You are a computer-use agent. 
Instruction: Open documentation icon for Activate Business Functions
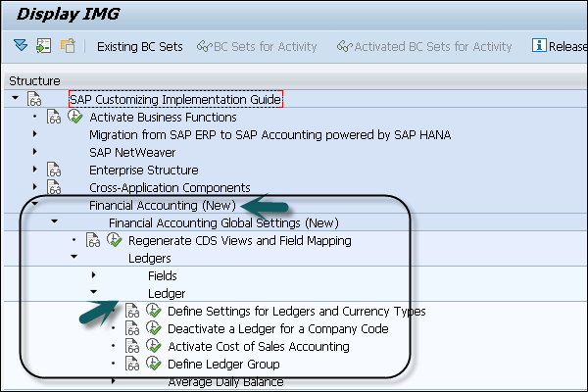(55, 118)
